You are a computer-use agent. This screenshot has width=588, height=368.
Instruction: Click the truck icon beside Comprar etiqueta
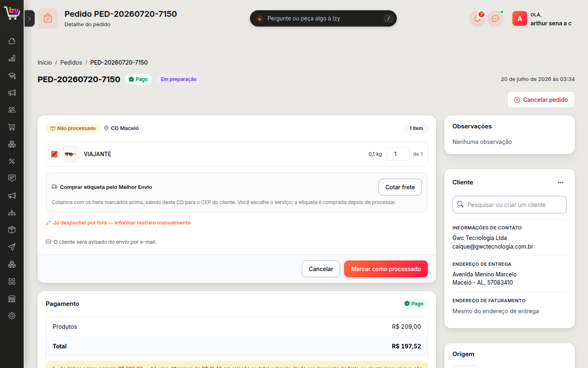[x=54, y=187]
